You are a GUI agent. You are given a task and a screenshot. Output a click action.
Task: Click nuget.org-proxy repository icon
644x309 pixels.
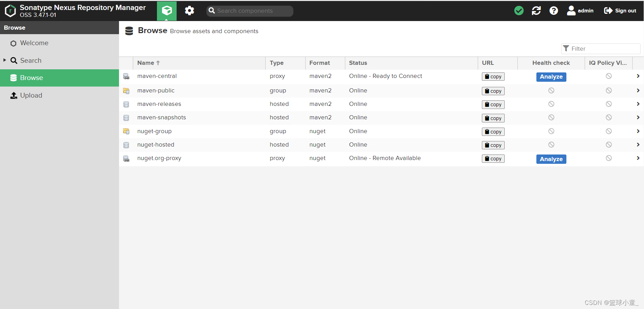(126, 159)
